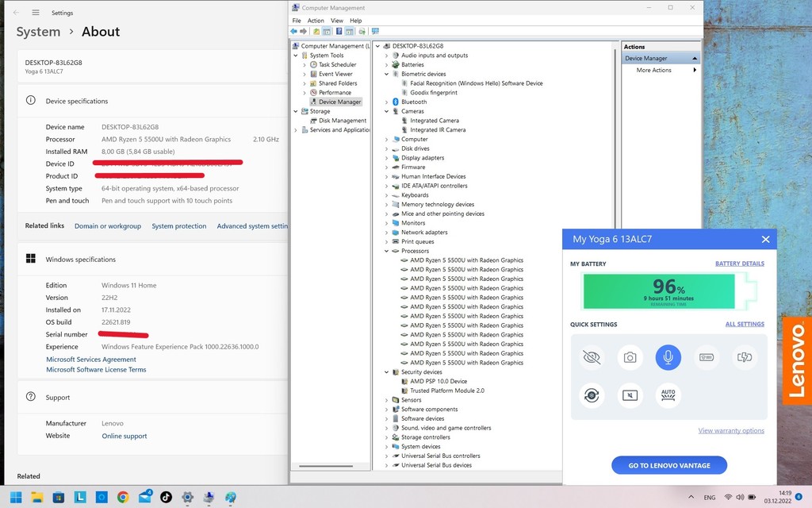Click the left tree pane horizontal scrollbar

tap(326, 466)
